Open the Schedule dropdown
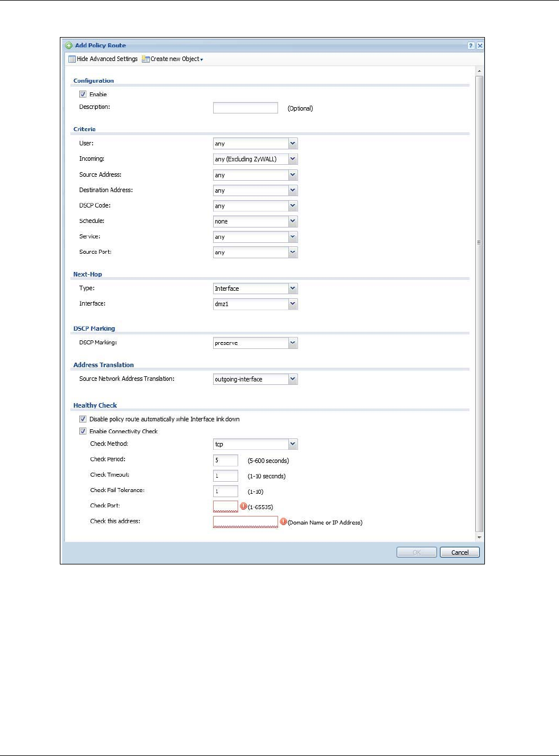559x756 pixels. tap(293, 221)
